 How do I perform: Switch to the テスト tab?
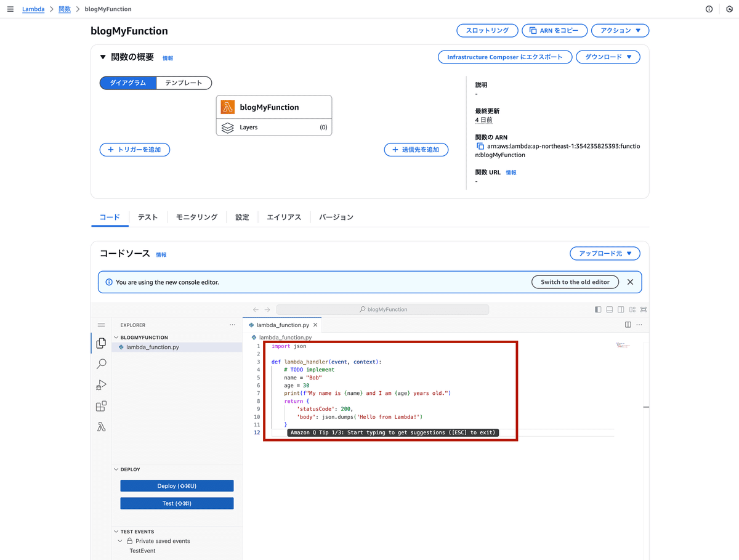click(148, 217)
